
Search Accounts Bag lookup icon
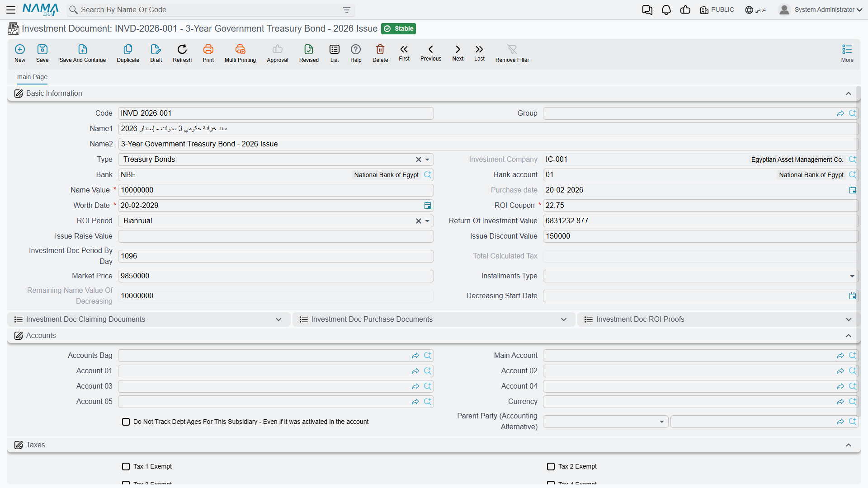[428, 356]
